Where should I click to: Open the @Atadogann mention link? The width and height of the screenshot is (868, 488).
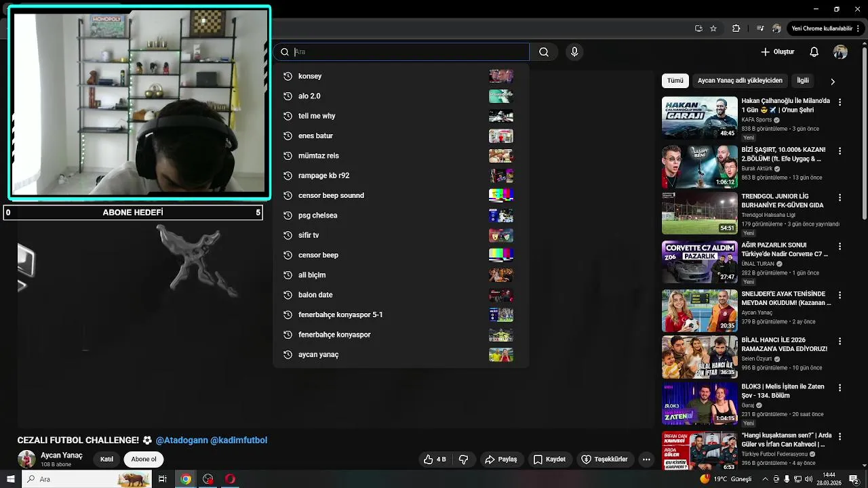coord(182,441)
